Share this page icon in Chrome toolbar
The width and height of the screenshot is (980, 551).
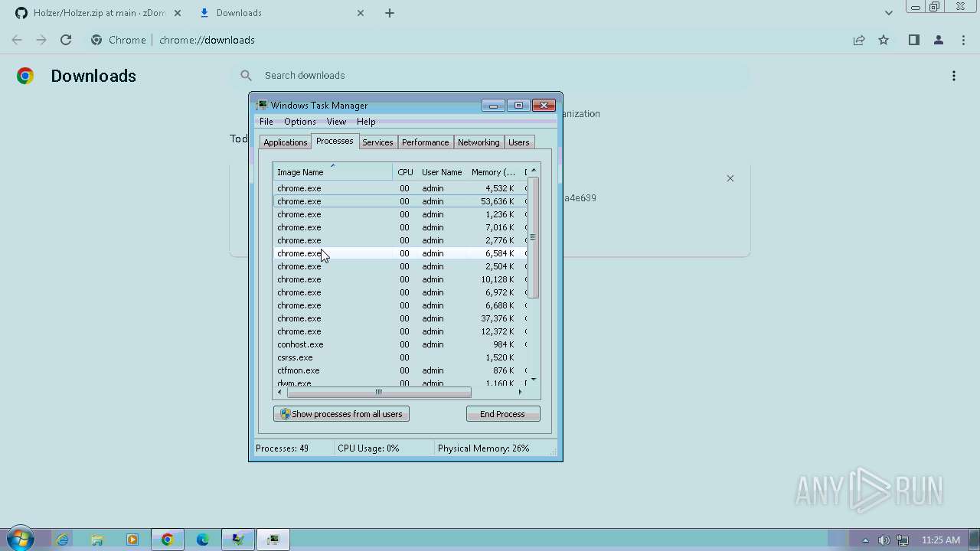(859, 41)
